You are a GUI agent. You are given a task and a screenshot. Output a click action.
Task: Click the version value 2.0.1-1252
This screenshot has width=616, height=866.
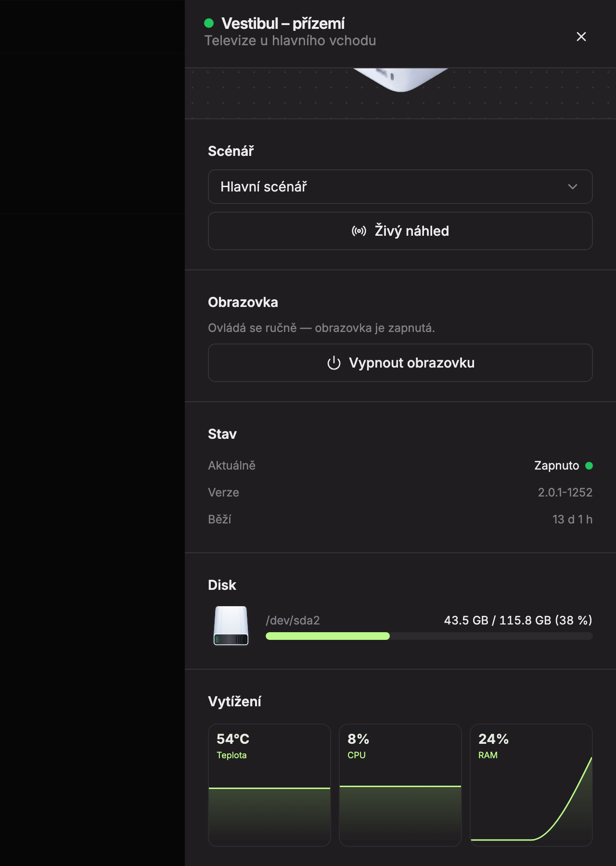click(x=565, y=492)
